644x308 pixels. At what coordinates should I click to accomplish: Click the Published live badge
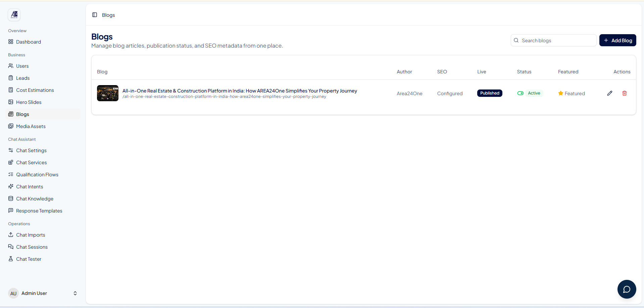pos(490,93)
